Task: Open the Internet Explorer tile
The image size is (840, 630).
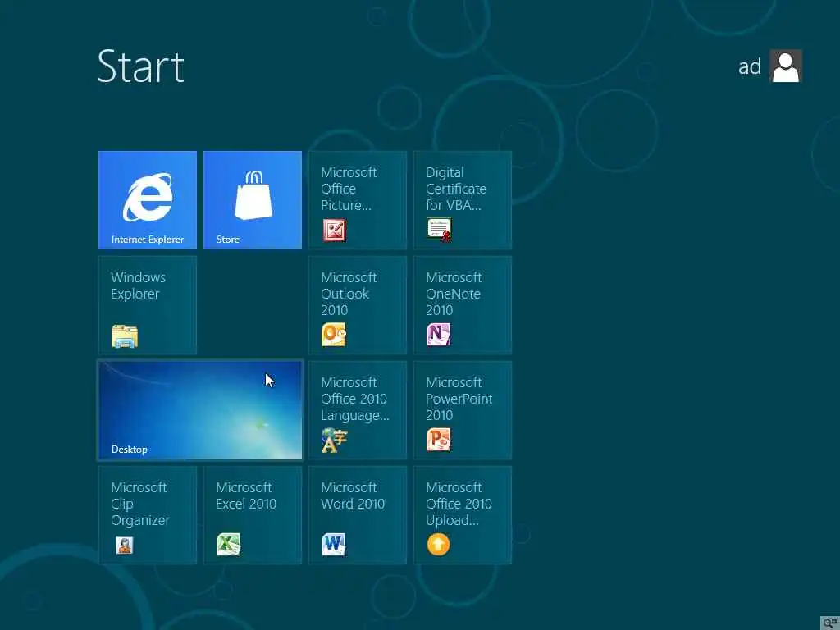Action: pos(148,200)
